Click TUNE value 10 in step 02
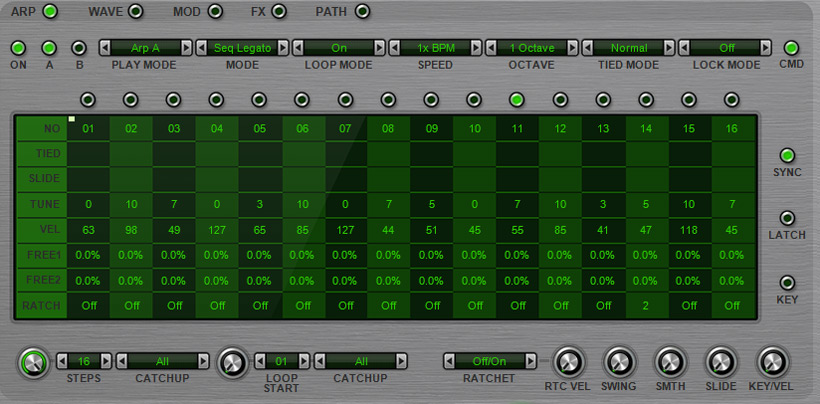The image size is (820, 404). (x=131, y=204)
